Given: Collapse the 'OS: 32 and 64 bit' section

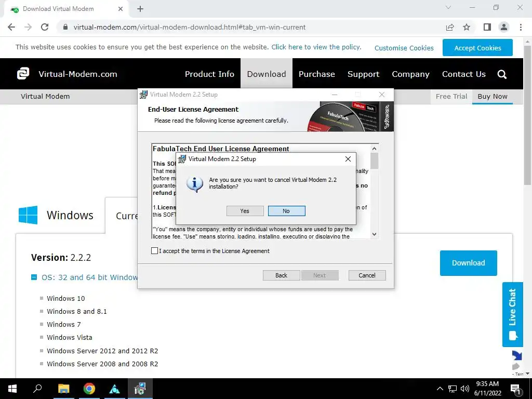Looking at the screenshot, I should [34, 277].
